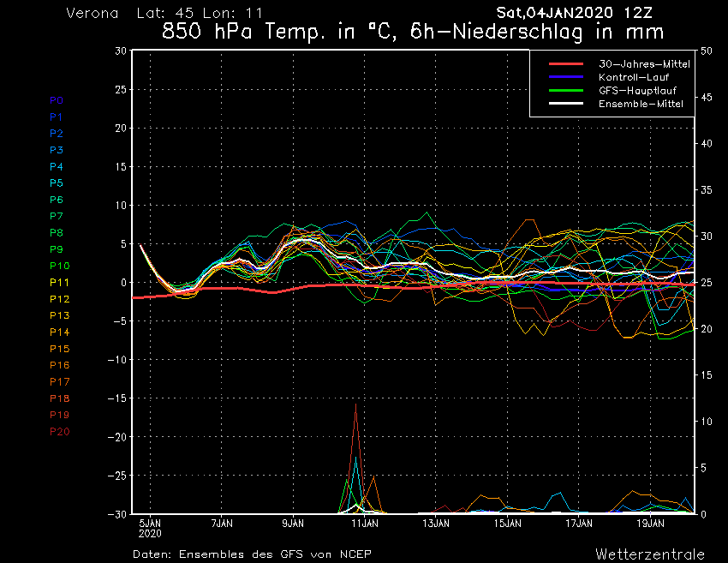Click the 19JAN axis date label
The image size is (728, 563).
click(x=650, y=524)
